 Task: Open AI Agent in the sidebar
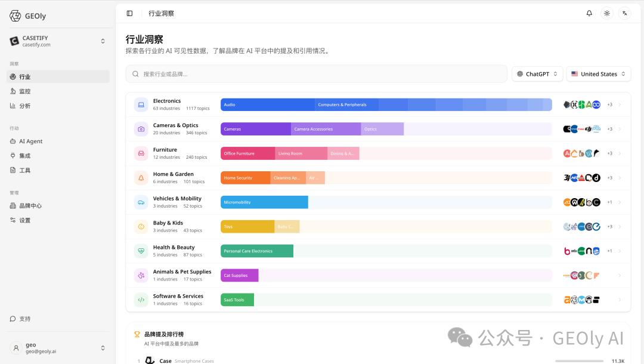click(58, 141)
